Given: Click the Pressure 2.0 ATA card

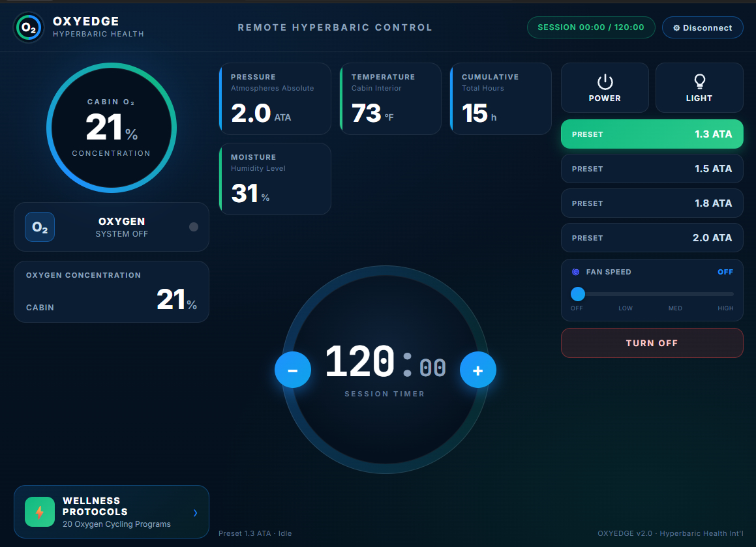Looking at the screenshot, I should pyautogui.click(x=275, y=99).
